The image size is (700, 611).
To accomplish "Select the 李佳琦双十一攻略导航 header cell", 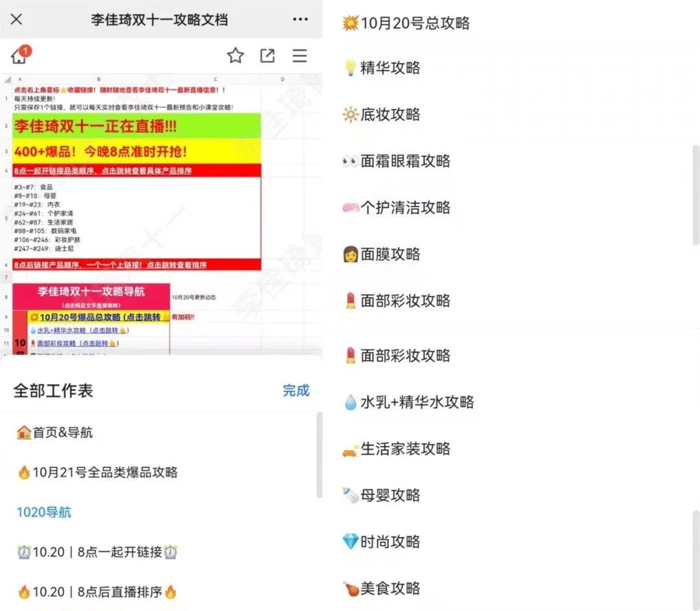I will [x=91, y=296].
